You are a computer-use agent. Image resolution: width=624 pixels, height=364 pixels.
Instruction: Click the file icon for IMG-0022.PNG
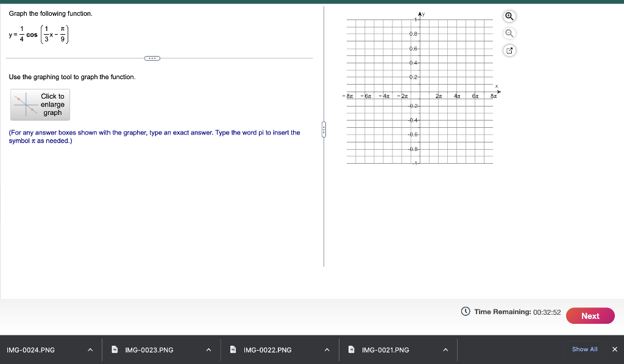[232, 349]
